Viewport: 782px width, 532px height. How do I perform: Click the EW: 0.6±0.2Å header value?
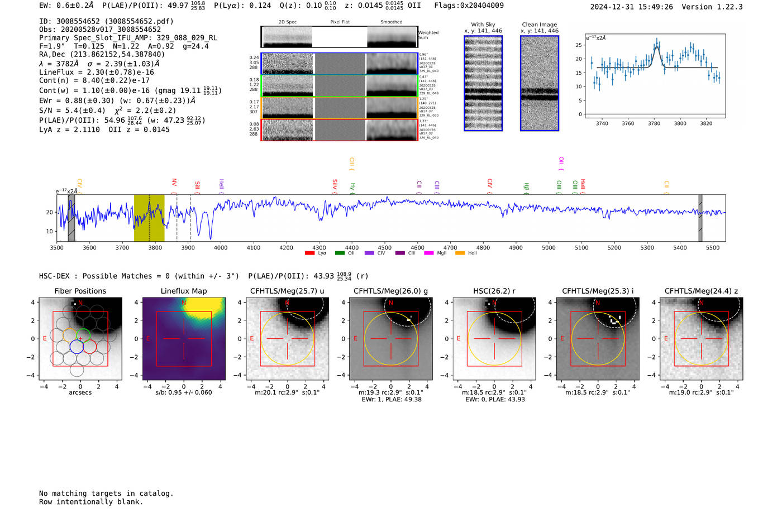tap(66, 6)
